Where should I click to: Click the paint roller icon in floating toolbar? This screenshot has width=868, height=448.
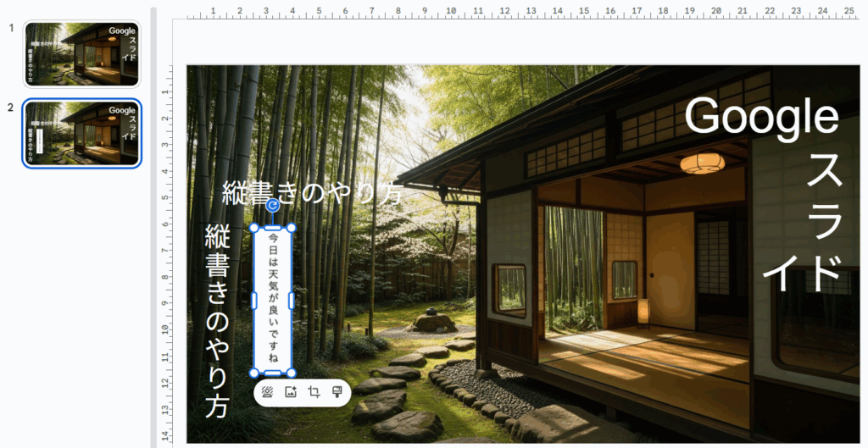(337, 392)
